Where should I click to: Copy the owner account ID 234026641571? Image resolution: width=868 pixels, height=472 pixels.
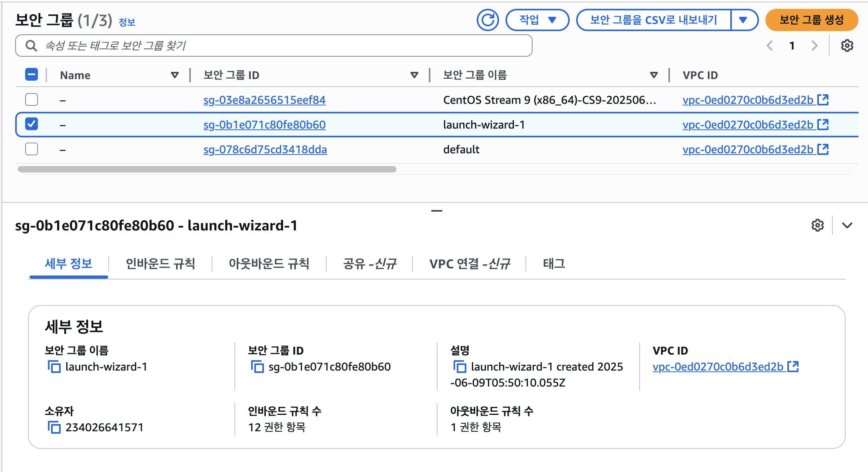pos(54,427)
